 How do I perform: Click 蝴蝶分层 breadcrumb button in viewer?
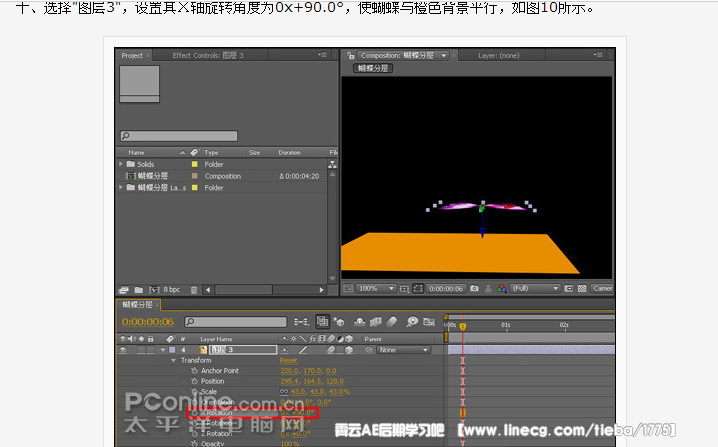(x=373, y=68)
